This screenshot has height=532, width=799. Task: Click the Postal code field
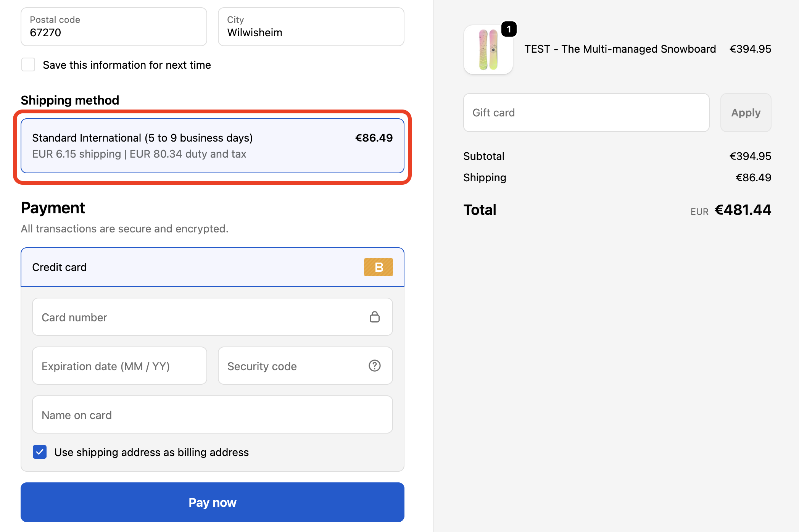coord(114,27)
